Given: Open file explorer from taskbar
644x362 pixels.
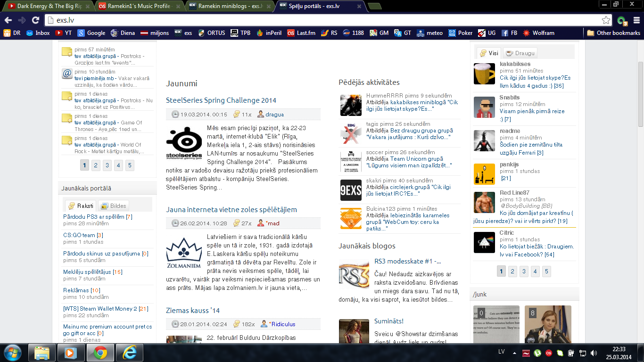Looking at the screenshot, I should 41,353.
